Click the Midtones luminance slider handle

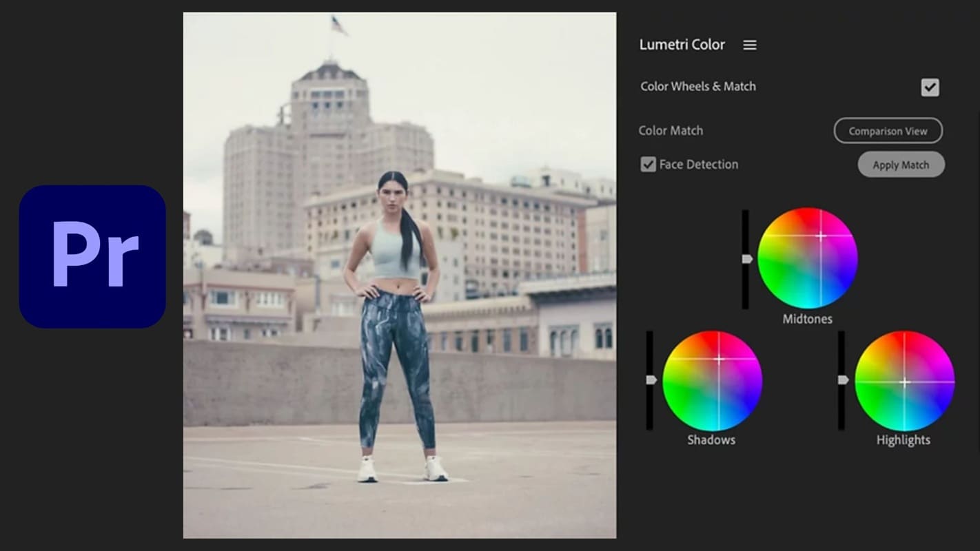coord(746,260)
